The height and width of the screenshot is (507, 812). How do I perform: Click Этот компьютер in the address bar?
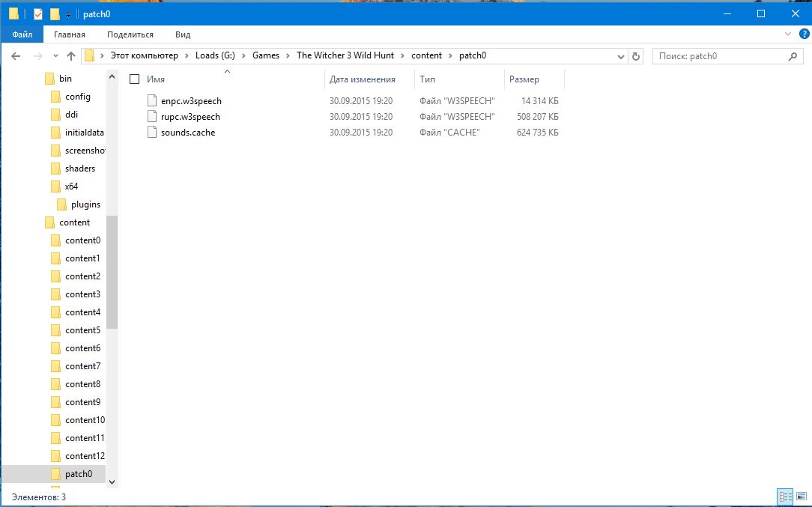pyautogui.click(x=145, y=55)
